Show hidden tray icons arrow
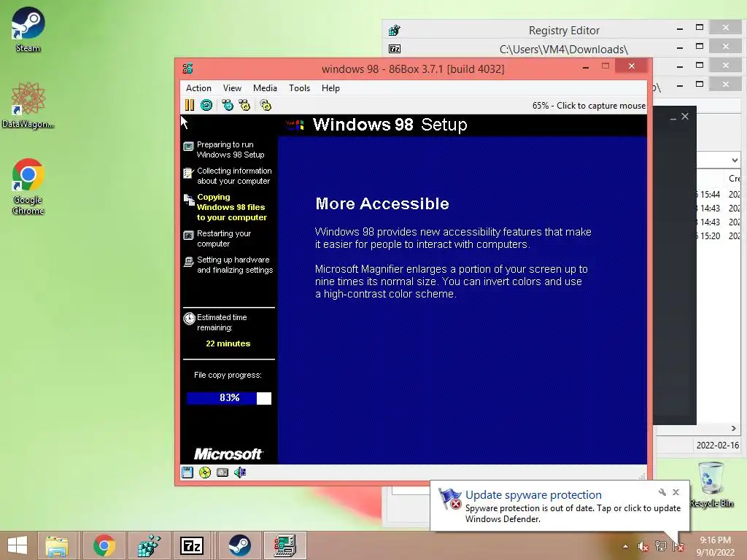The image size is (747, 560). [x=625, y=546]
